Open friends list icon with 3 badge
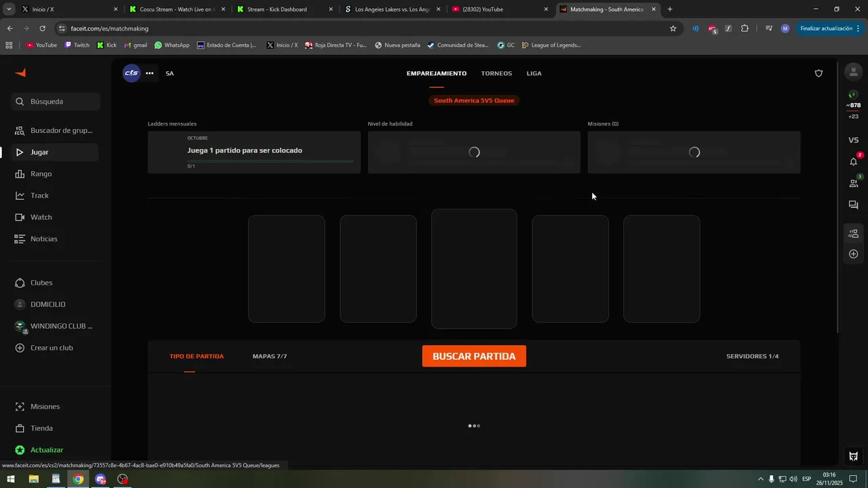 pos(854,183)
